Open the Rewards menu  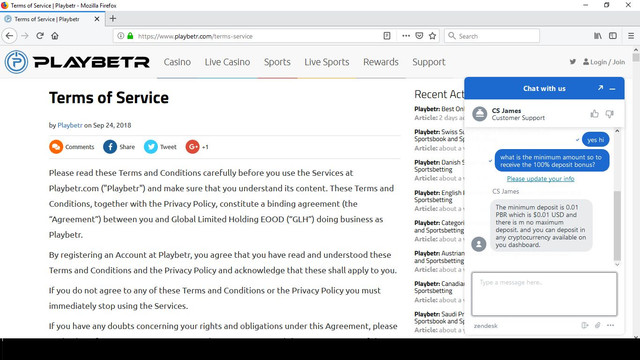tap(381, 62)
